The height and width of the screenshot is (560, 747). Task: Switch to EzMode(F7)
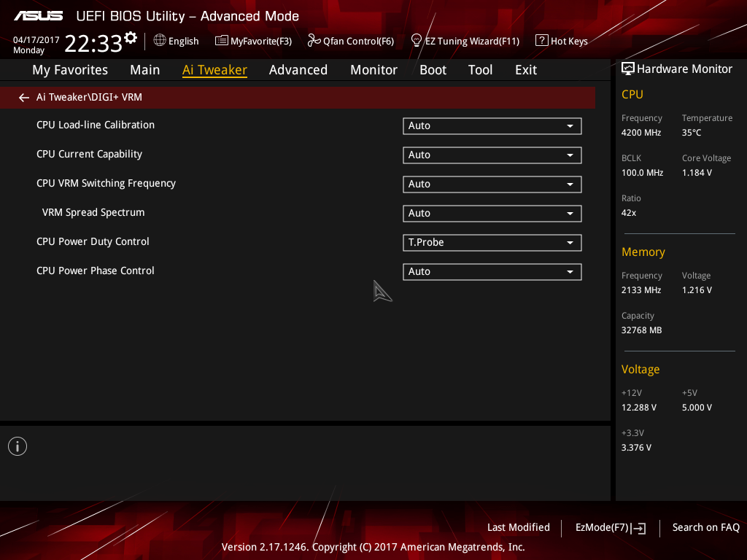point(602,528)
